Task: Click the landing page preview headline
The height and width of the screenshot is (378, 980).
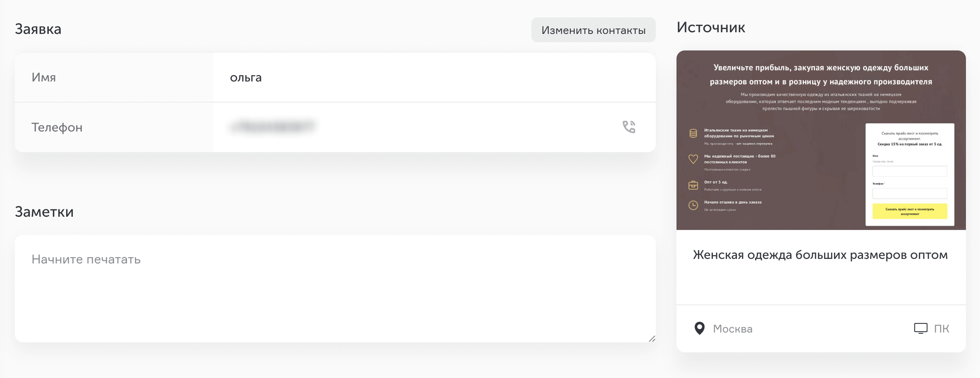Action: (x=821, y=74)
